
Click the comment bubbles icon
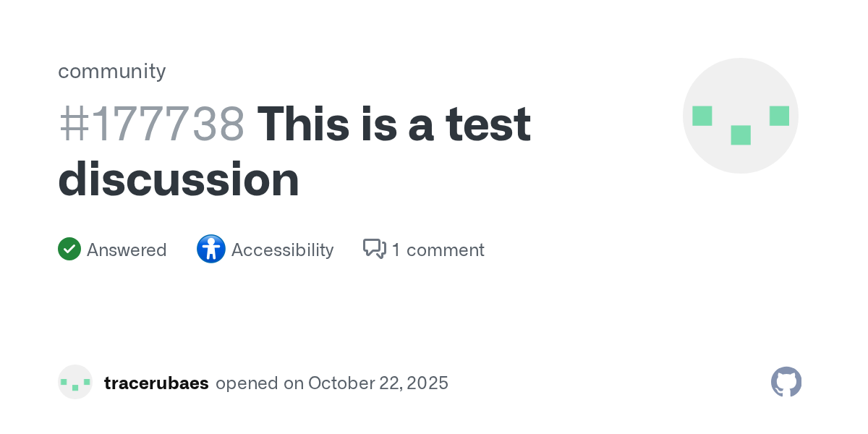(x=375, y=250)
